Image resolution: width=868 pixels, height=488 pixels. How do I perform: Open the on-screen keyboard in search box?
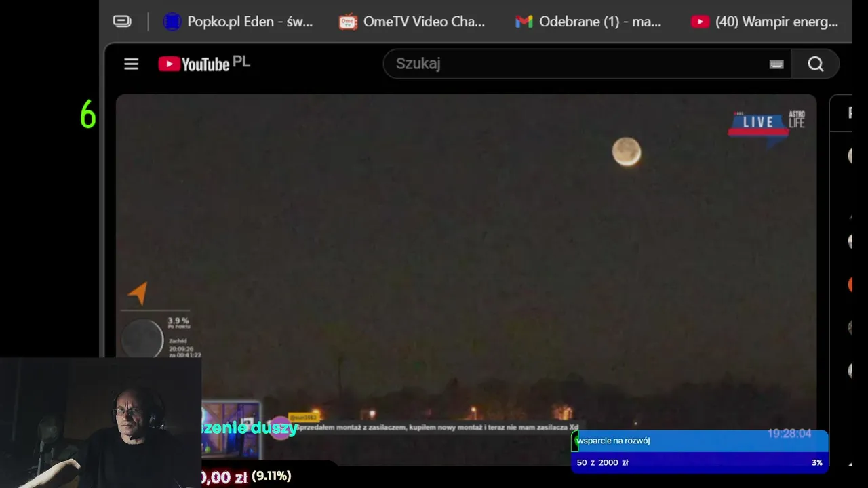[776, 64]
